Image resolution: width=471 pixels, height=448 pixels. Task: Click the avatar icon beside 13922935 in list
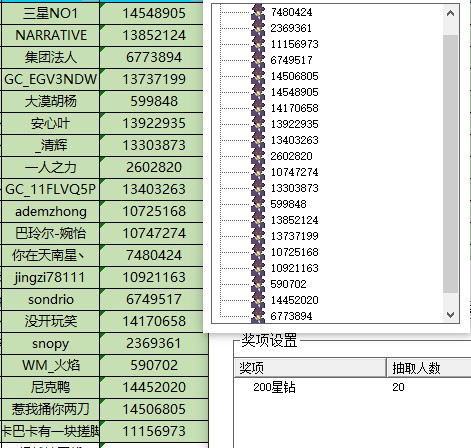(258, 124)
